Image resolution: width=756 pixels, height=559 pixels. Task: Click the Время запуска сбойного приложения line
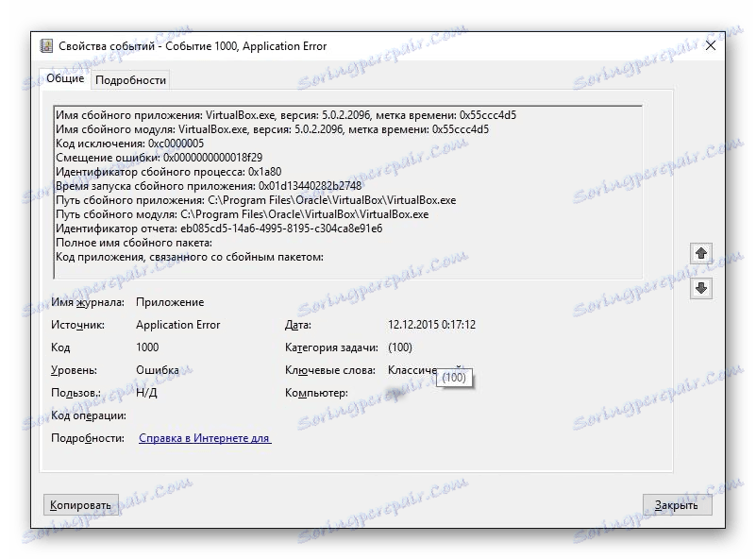(x=209, y=186)
